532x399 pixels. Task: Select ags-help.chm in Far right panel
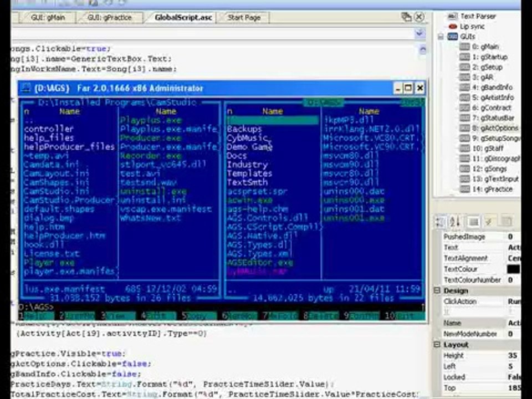tap(258, 209)
